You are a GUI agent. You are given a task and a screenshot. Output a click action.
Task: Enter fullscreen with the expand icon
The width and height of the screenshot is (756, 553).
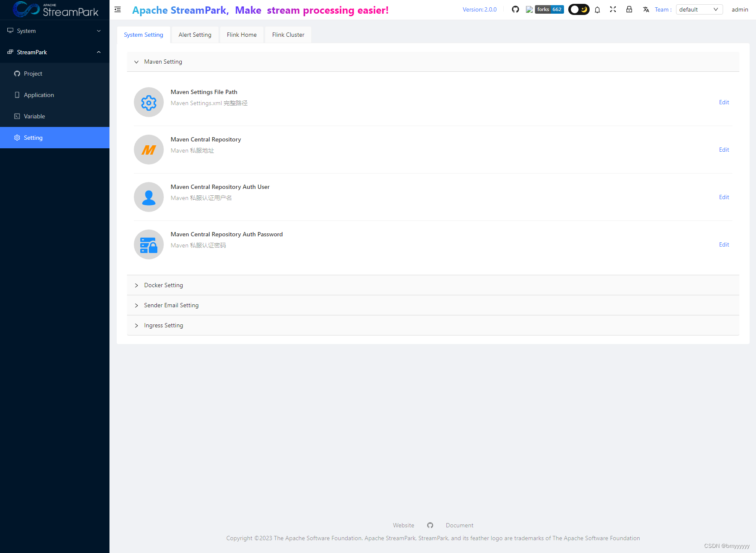(613, 9)
